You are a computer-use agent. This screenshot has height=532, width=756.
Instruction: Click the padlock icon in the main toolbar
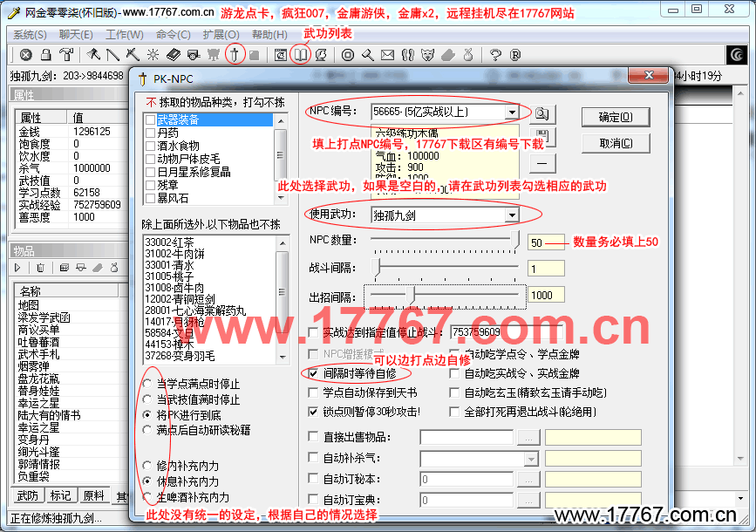pyautogui.click(x=46, y=55)
